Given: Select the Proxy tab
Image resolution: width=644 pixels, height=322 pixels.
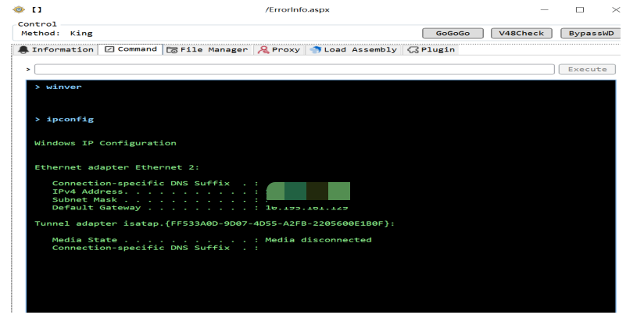Looking at the screenshot, I should pyautogui.click(x=285, y=49).
